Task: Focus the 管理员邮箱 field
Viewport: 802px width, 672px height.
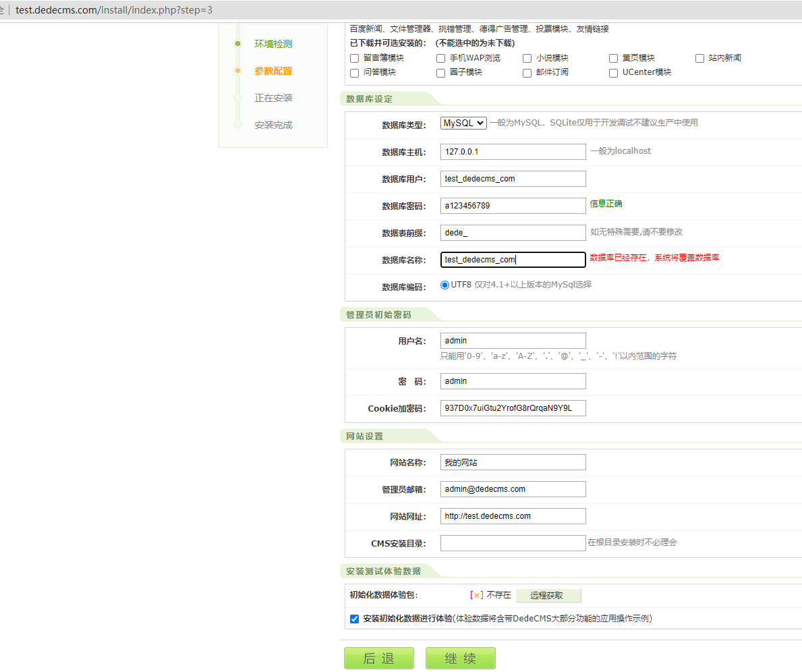Action: (x=513, y=489)
